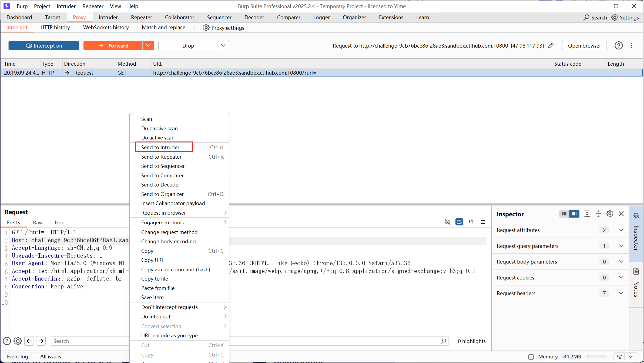Toggle hide non-printable characters eye icon

(447, 222)
